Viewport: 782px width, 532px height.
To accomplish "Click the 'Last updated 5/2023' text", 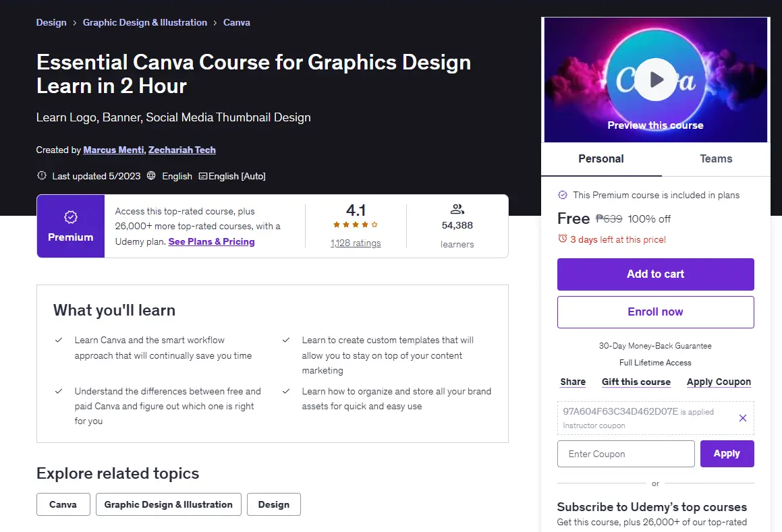I will (x=96, y=176).
